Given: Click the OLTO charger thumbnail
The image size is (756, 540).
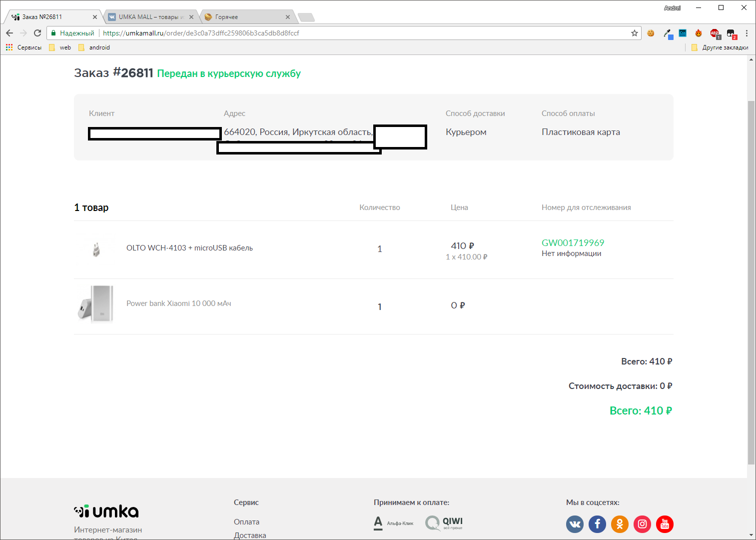Looking at the screenshot, I should pyautogui.click(x=96, y=248).
